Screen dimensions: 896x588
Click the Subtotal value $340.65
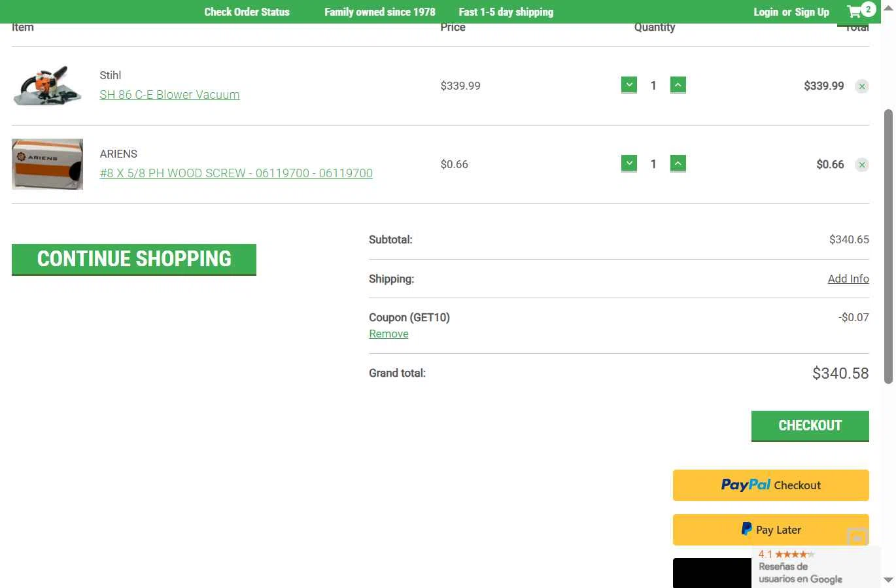(x=849, y=239)
